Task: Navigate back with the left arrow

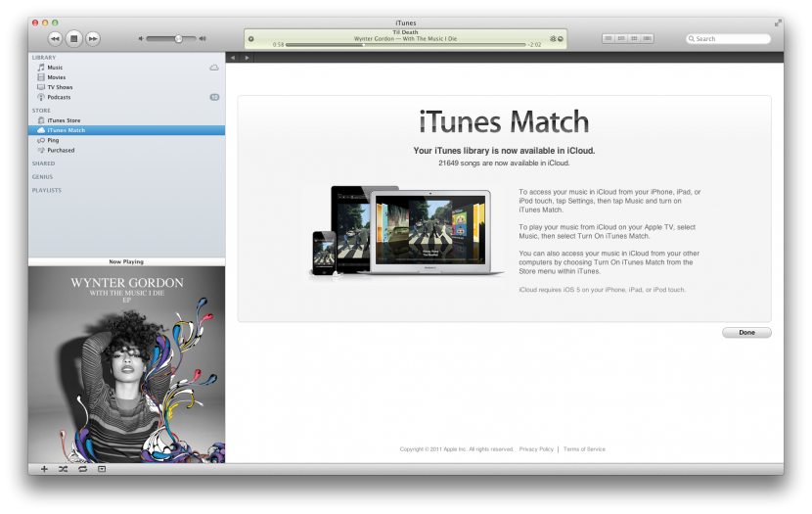Action: click(x=233, y=58)
